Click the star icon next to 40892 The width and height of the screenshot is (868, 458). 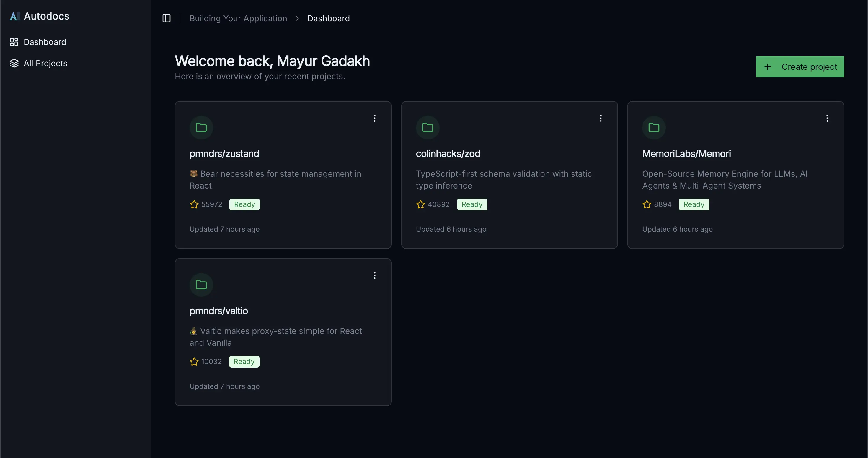[420, 204]
